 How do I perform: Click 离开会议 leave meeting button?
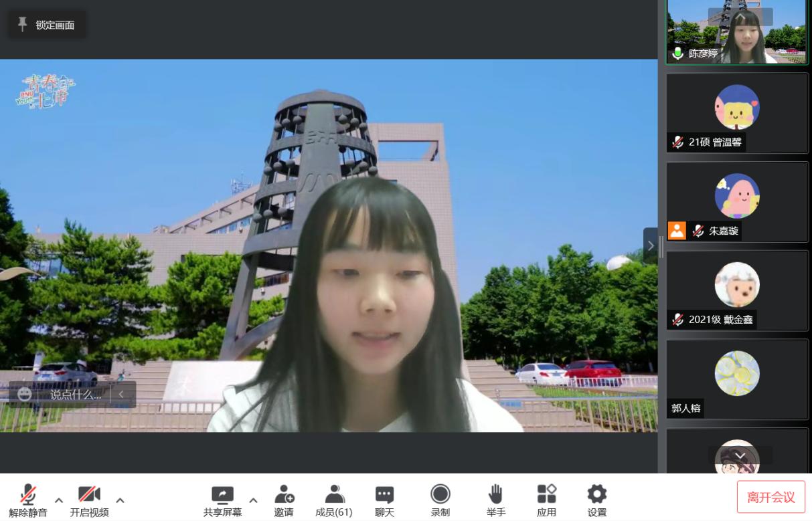pyautogui.click(x=770, y=497)
